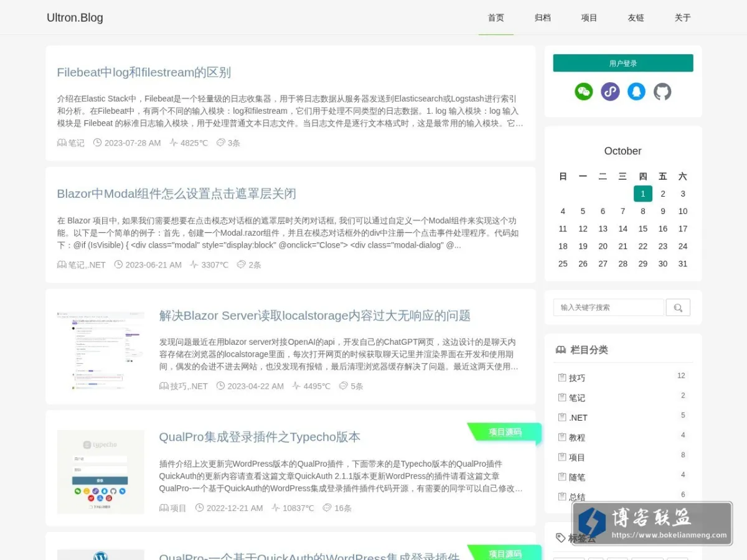This screenshot has width=747, height=560.
Task: Click the Ultron.Blog site title
Action: [x=75, y=17]
